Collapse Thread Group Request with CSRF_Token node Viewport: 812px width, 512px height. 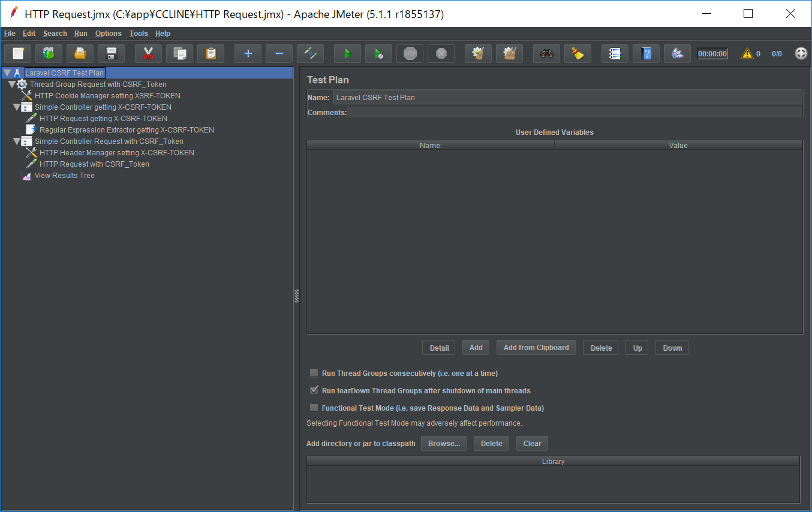pyautogui.click(x=12, y=85)
